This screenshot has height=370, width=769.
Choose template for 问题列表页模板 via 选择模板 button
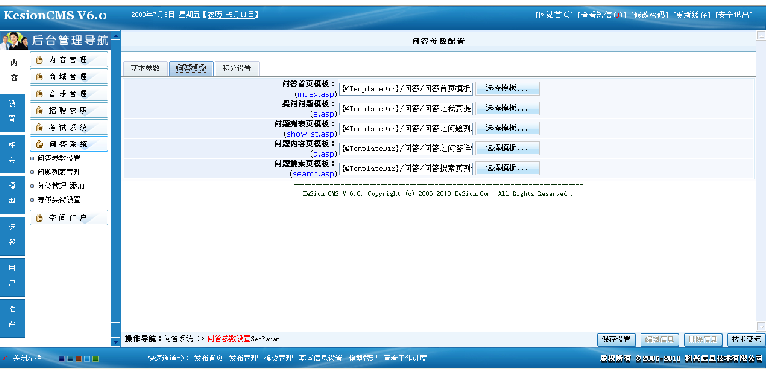[x=508, y=128]
